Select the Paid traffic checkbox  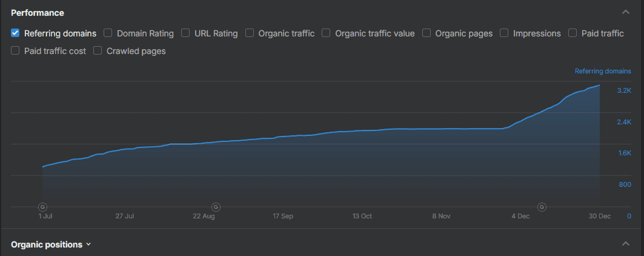pos(573,33)
